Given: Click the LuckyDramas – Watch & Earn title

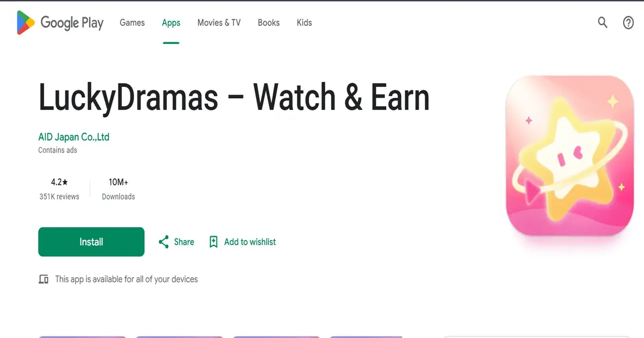Looking at the screenshot, I should point(234,98).
